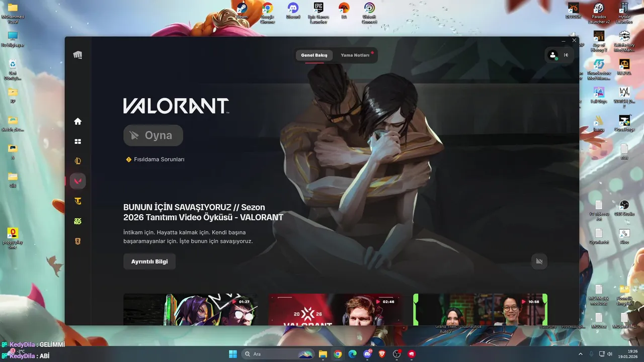Open the poppy play time desktop shortcut
The height and width of the screenshot is (362, 644).
coord(13,238)
